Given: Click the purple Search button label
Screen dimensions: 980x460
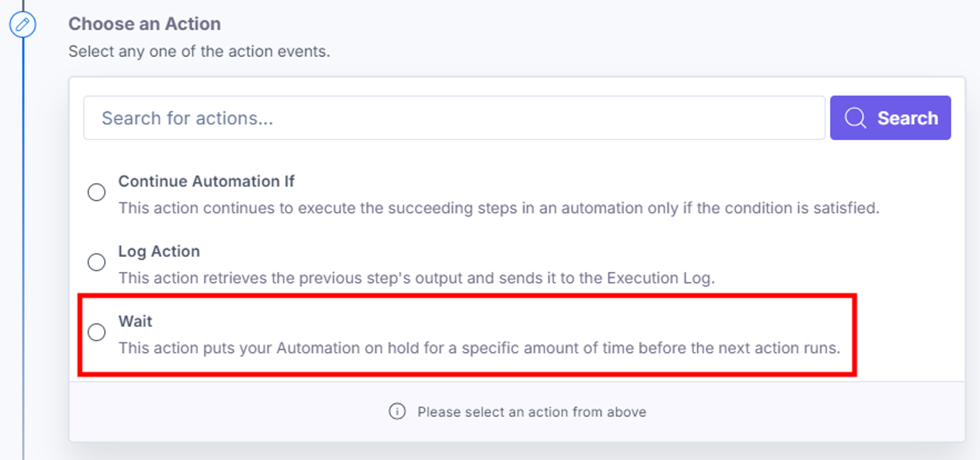Looking at the screenshot, I should pos(908,118).
